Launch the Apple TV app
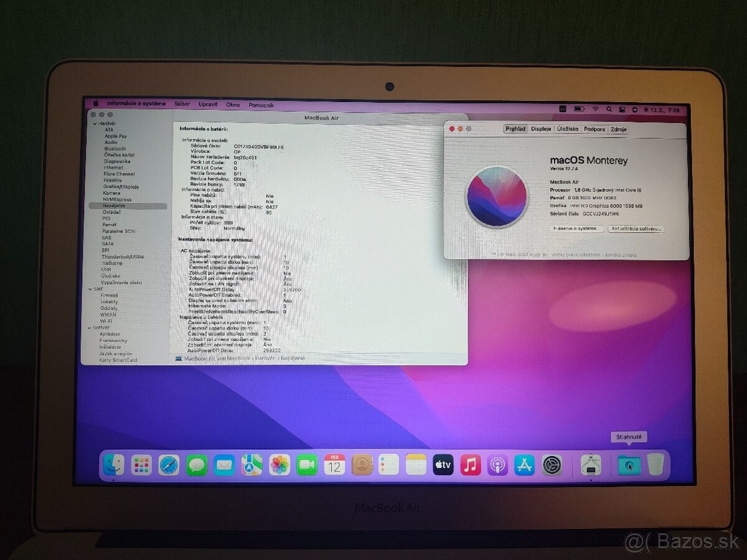The height and width of the screenshot is (560, 747). [x=442, y=465]
